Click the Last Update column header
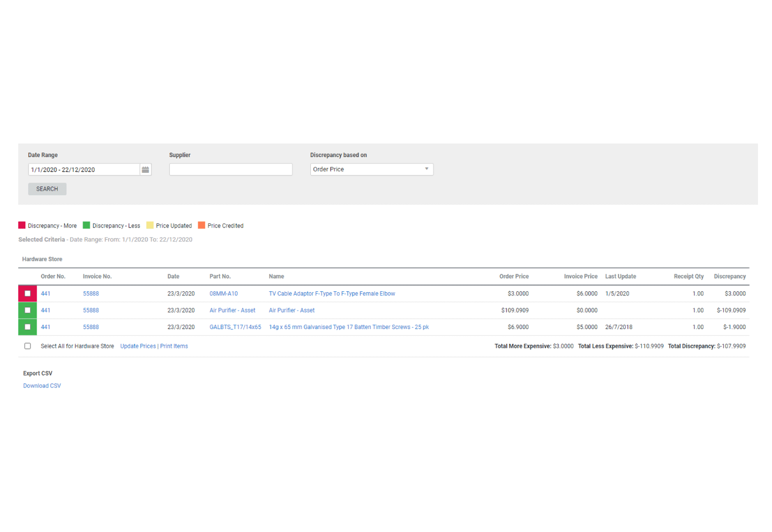 [x=621, y=277]
